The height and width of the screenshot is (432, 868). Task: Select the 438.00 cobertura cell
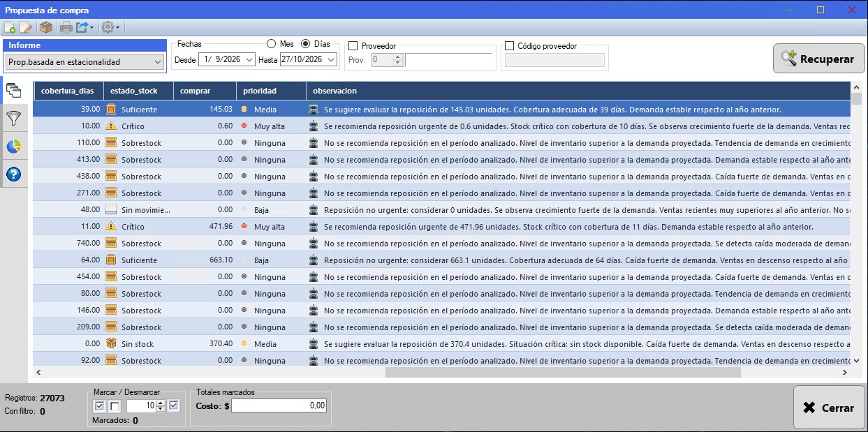click(x=68, y=176)
